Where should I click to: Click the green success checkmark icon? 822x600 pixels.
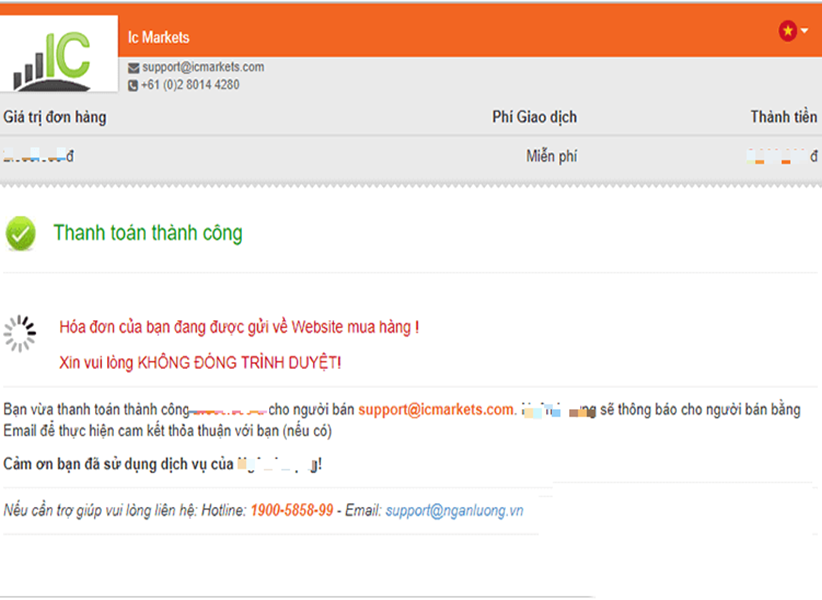point(20,233)
